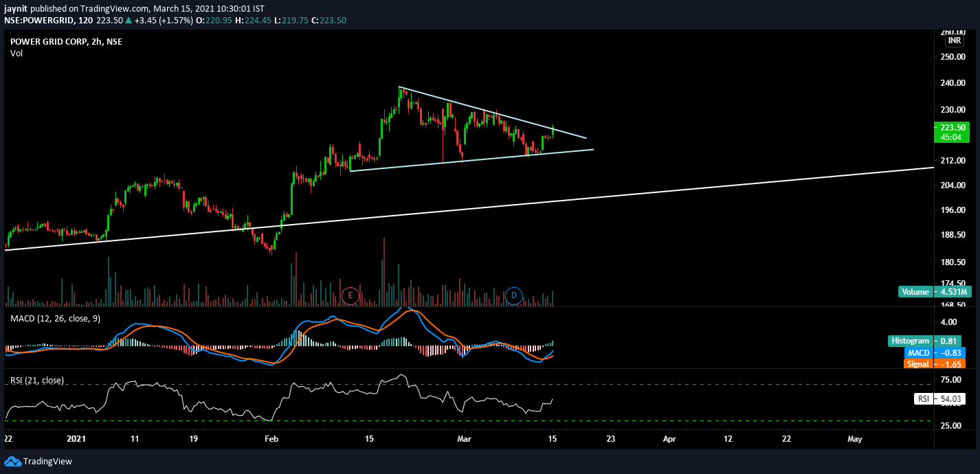Click the 212.00 price axis label
The width and height of the screenshot is (980, 474).
[953, 160]
